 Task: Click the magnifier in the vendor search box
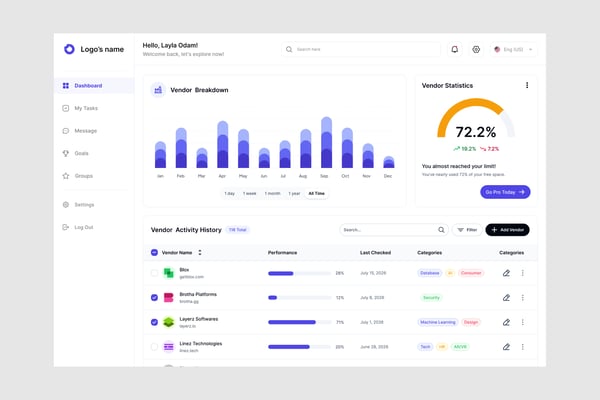coord(441,230)
